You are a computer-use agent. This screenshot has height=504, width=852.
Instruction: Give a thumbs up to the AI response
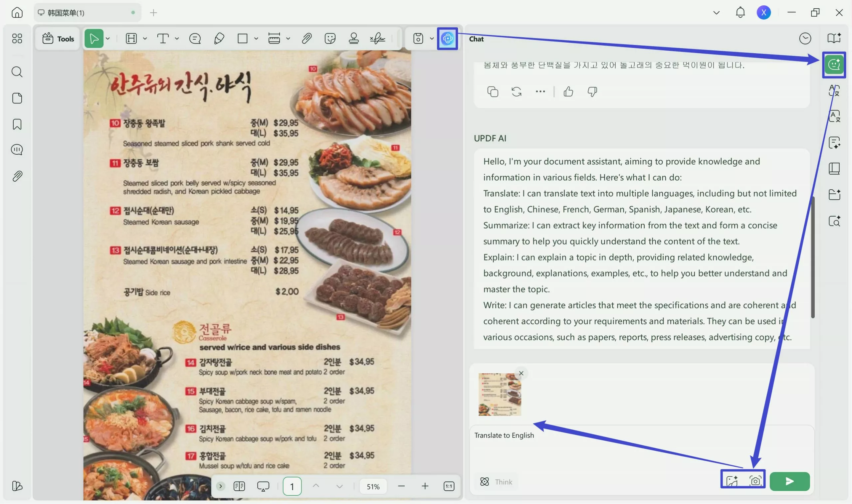coord(568,91)
